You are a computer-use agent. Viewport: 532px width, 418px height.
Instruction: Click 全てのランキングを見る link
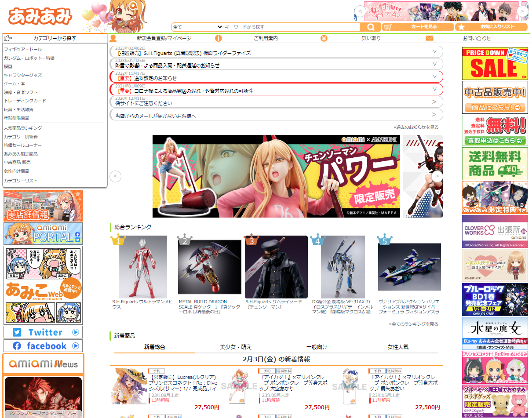point(413,324)
